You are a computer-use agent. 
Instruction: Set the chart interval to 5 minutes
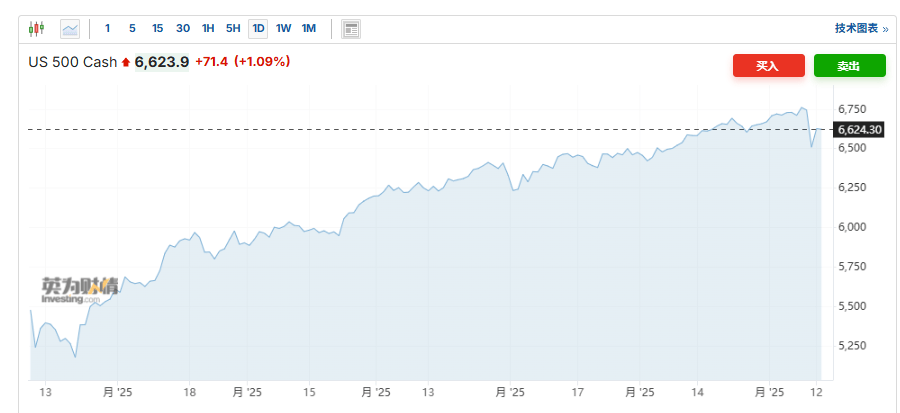click(x=132, y=29)
